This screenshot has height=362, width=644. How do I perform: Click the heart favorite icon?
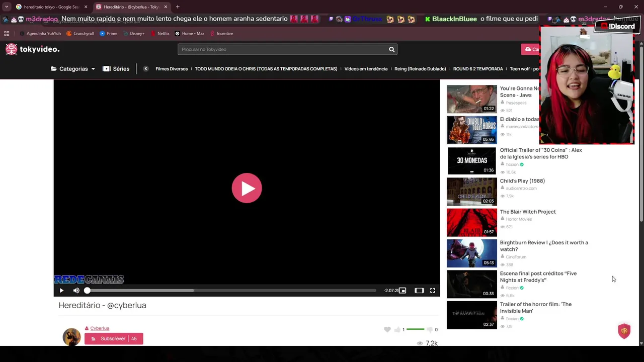387,330
